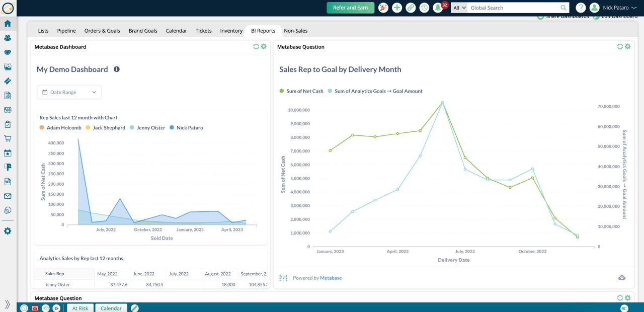The height and width of the screenshot is (312, 644).
Task: Open the Date Range dropdown
Action: 69,92
